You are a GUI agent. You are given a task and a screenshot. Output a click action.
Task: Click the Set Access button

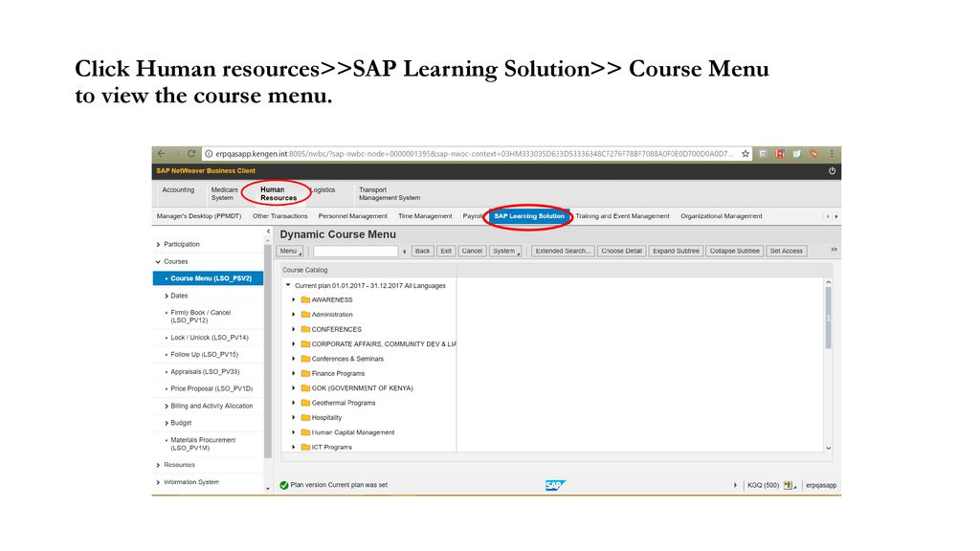787,252
